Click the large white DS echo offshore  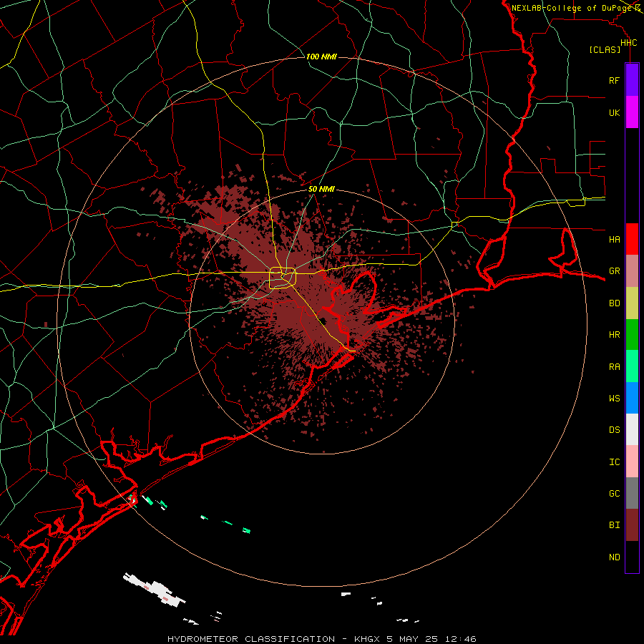click(154, 590)
